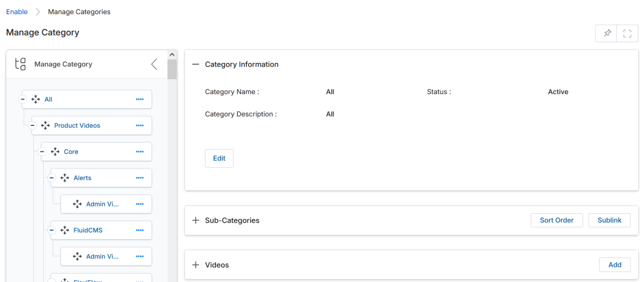Image resolution: width=644 pixels, height=282 pixels.
Task: Click the Active status value
Action: [558, 92]
